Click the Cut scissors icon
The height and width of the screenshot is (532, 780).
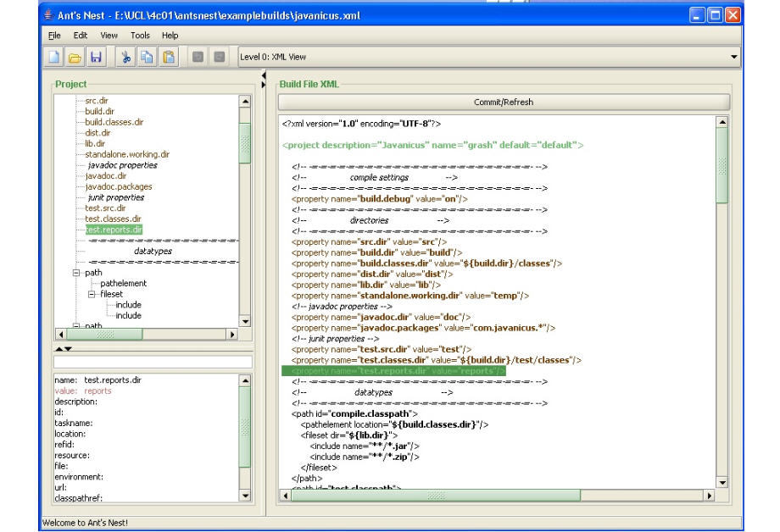(125, 57)
